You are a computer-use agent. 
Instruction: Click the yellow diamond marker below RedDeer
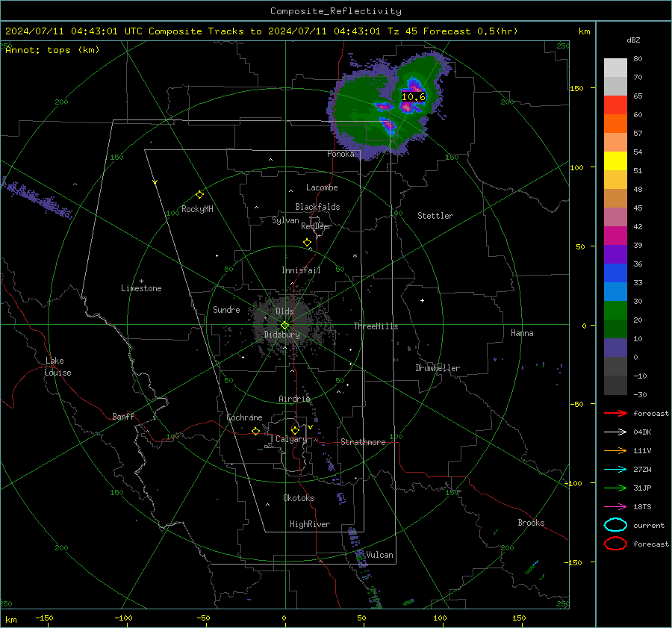[x=307, y=243]
